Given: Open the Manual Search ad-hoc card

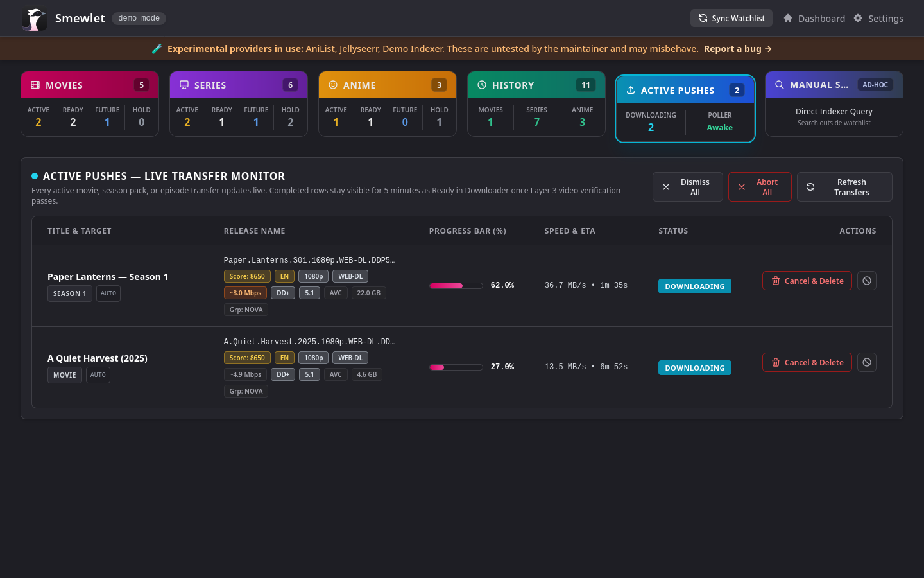Looking at the screenshot, I should (x=834, y=103).
